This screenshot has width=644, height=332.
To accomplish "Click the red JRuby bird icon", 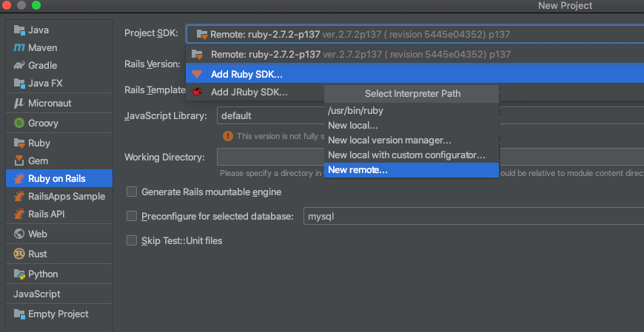I will click(x=197, y=92).
